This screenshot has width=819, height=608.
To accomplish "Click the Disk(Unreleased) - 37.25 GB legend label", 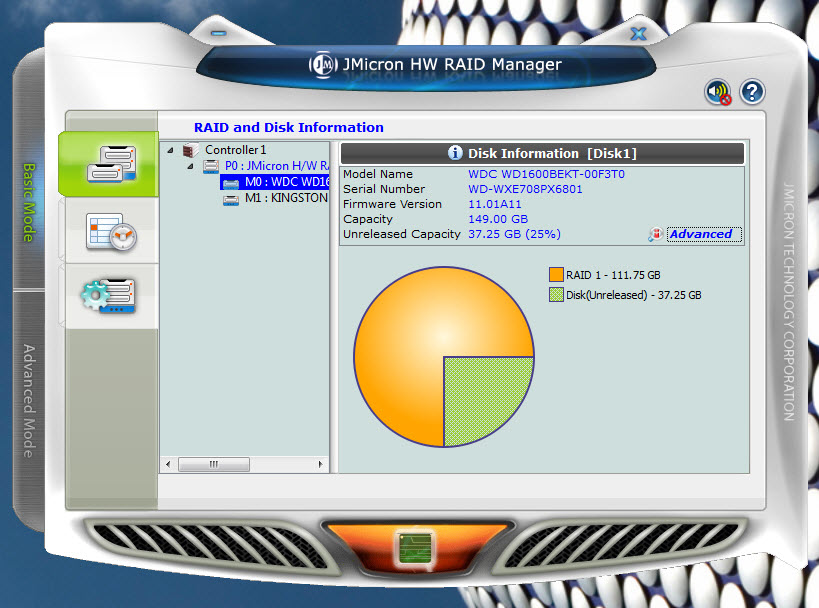I will click(x=634, y=295).
